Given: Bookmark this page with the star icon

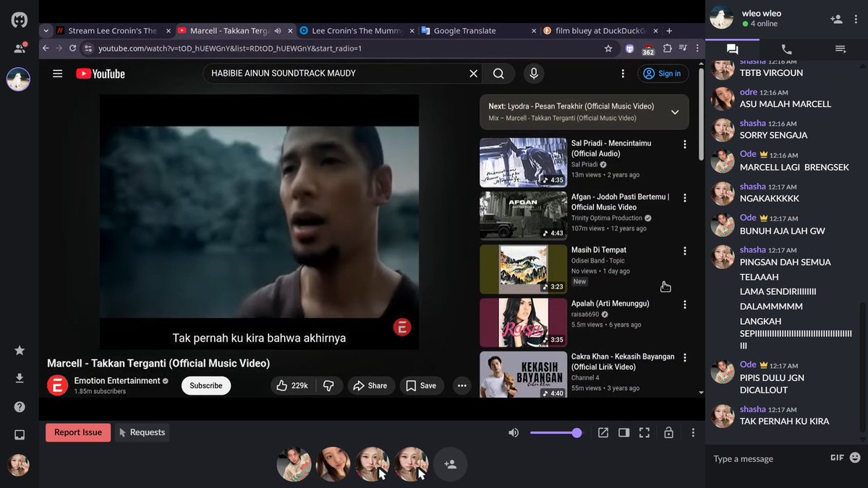Looking at the screenshot, I should (x=608, y=48).
